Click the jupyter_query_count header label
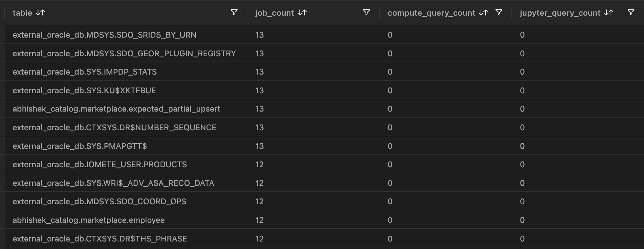The image size is (644, 249). [x=560, y=13]
